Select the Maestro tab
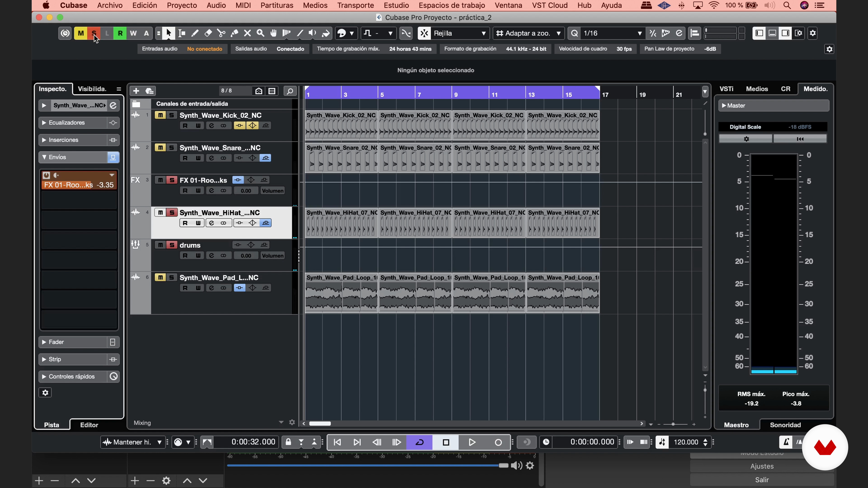The width and height of the screenshot is (868, 488). click(x=736, y=425)
